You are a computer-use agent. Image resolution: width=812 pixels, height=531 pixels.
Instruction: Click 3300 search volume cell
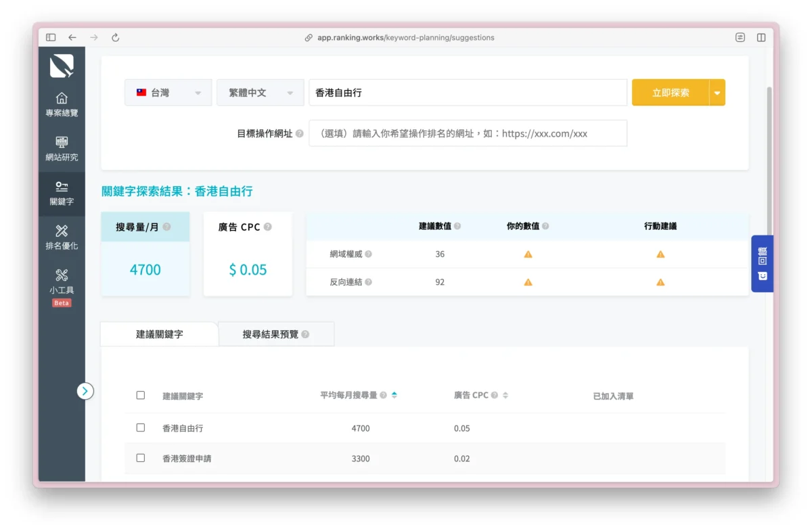(361, 459)
